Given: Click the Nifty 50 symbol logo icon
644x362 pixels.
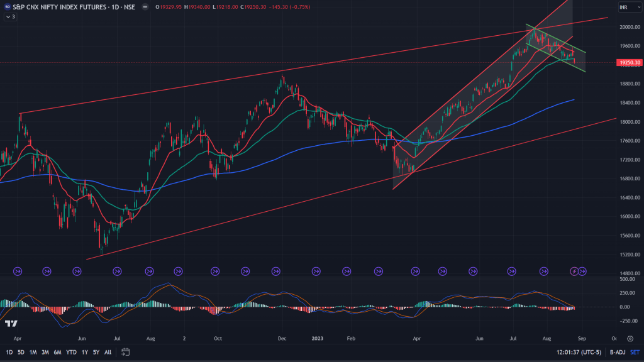Looking at the screenshot, I should [x=6, y=7].
